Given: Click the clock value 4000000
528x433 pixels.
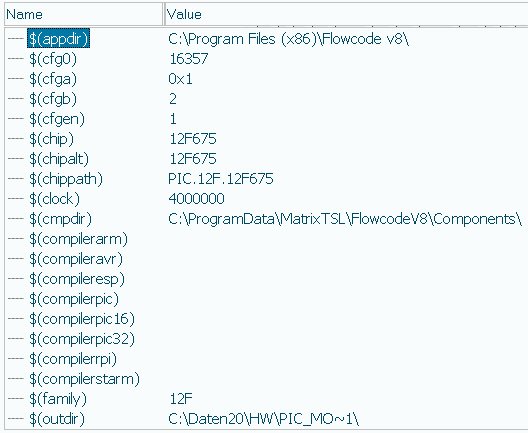Looking at the screenshot, I should 196,199.
